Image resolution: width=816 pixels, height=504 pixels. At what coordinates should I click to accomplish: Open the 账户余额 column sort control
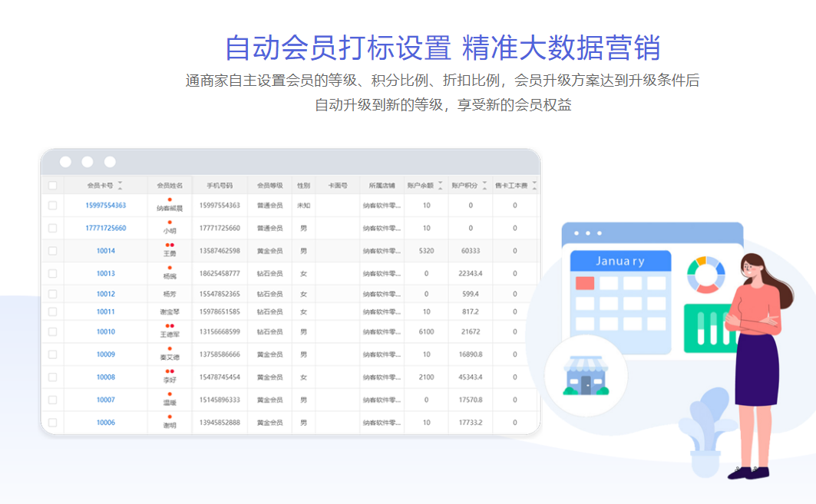click(440, 184)
